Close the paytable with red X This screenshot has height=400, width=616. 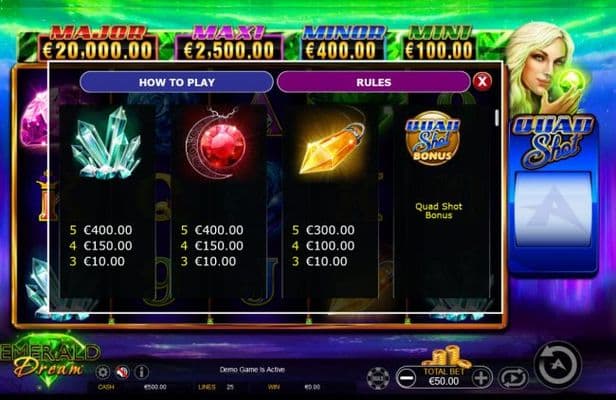(482, 82)
